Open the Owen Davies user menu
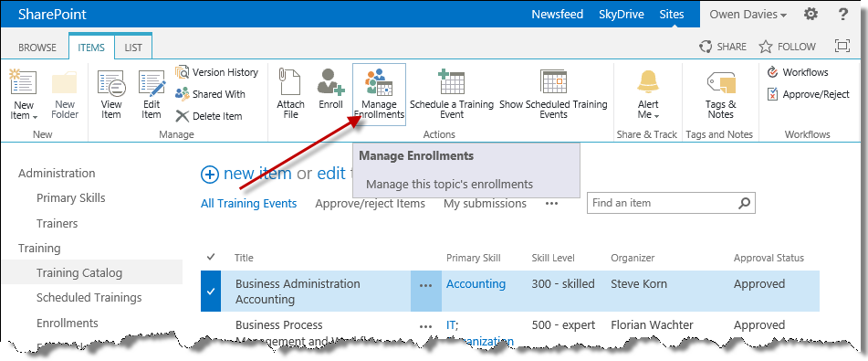This screenshot has height=361, width=868. click(x=748, y=15)
